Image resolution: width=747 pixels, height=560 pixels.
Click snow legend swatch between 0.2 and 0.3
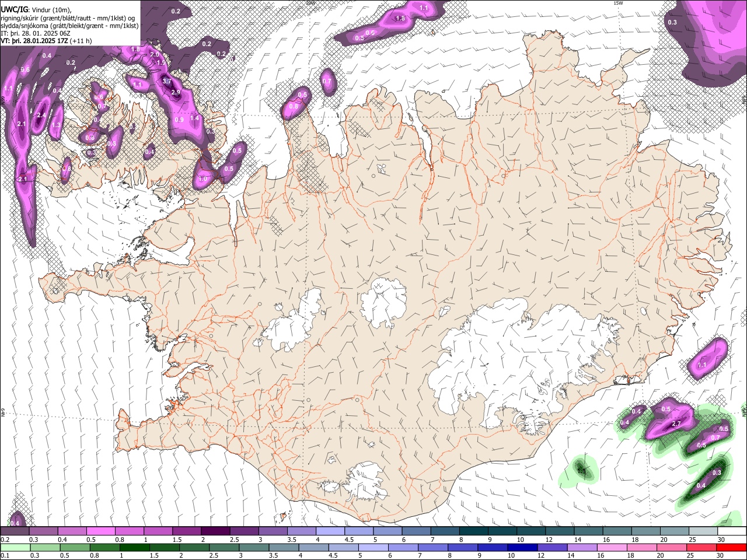point(16,531)
